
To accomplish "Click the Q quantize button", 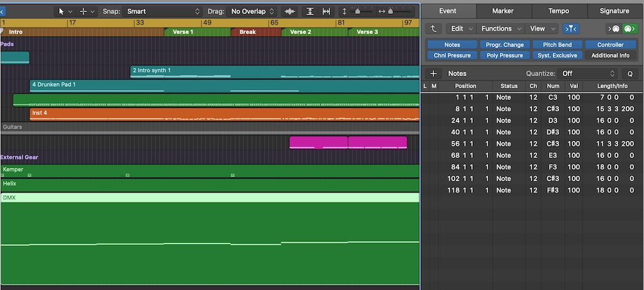I will tap(630, 74).
